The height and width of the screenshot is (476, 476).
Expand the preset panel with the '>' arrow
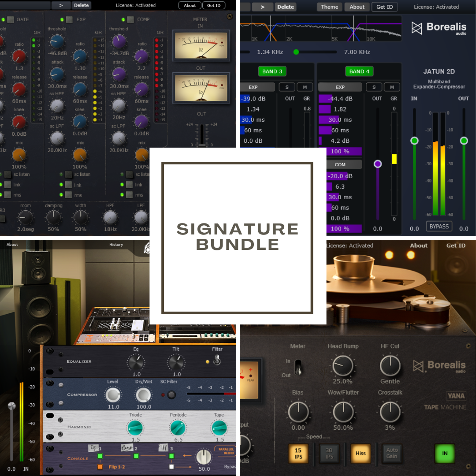pyautogui.click(x=60, y=5)
